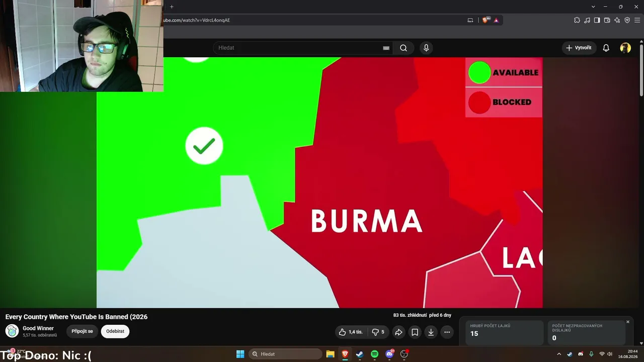
Task: Click the page scroll-down arrow
Action: 641,342
